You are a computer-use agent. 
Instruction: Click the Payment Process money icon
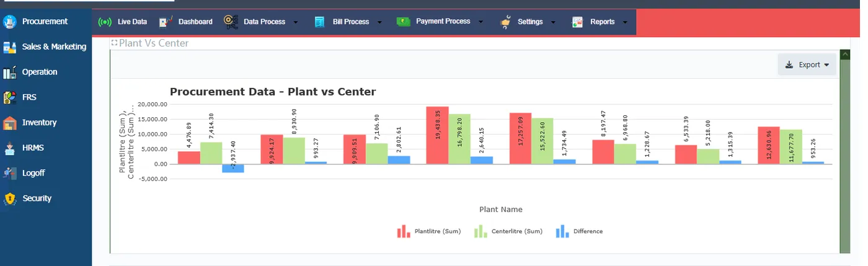[x=404, y=22]
